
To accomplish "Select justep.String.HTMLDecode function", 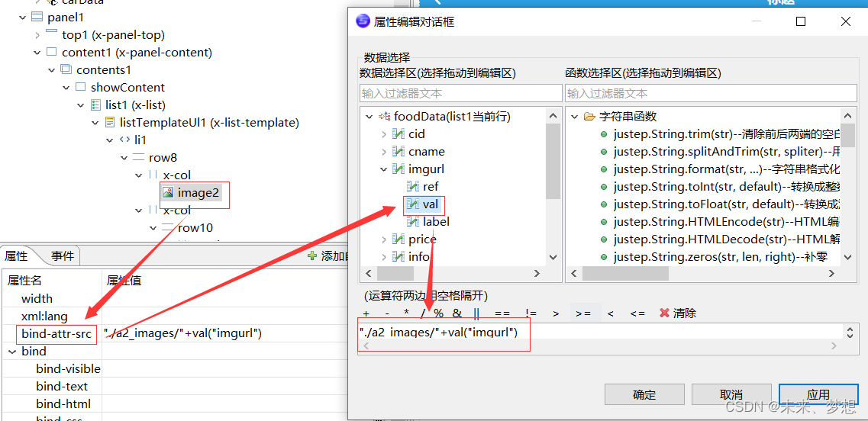I will (x=725, y=239).
